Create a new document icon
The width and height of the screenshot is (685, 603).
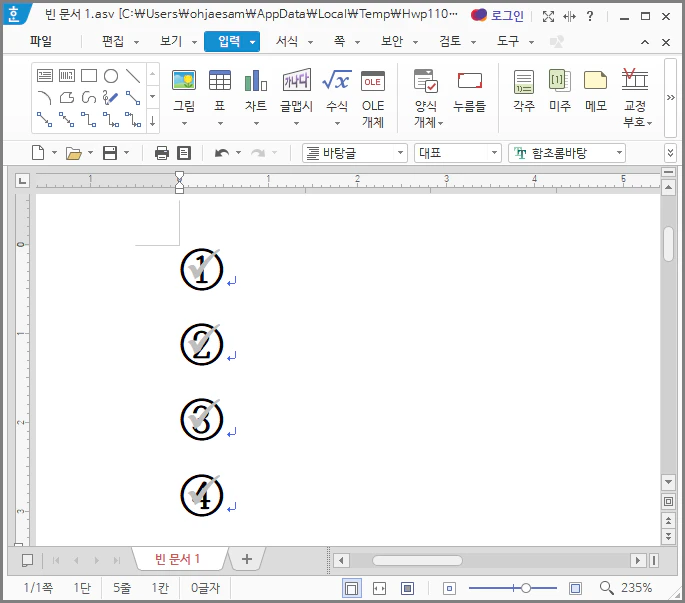point(38,153)
